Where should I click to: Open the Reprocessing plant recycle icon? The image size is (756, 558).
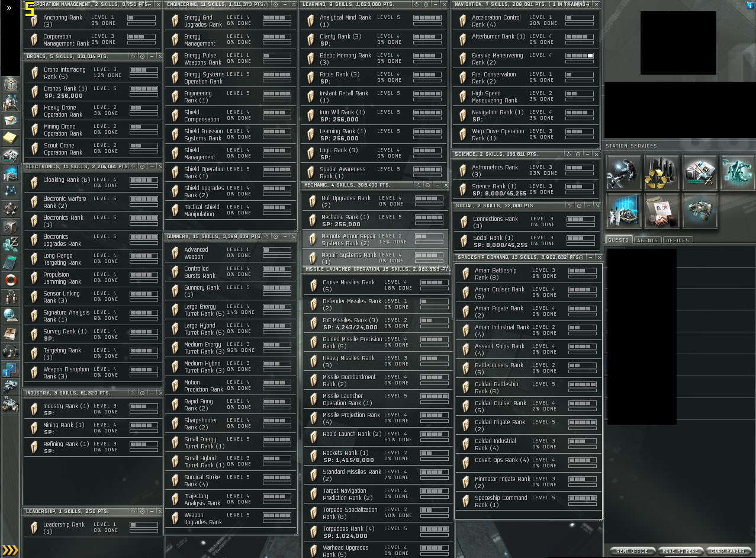coord(661,173)
